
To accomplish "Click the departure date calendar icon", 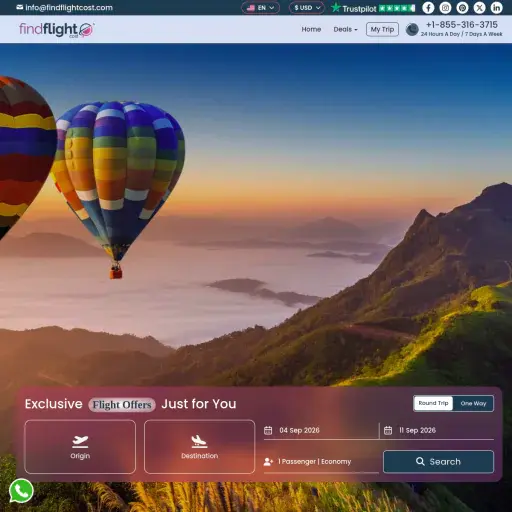I will coord(268,430).
